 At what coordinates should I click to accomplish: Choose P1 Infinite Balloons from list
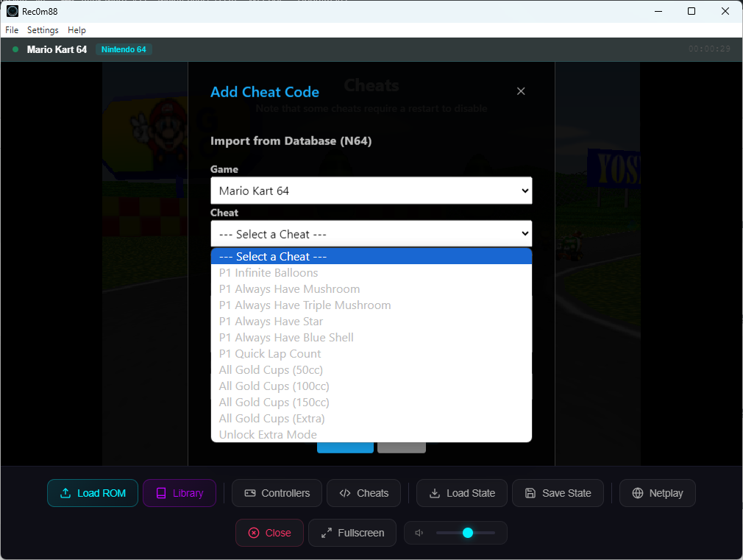point(269,273)
